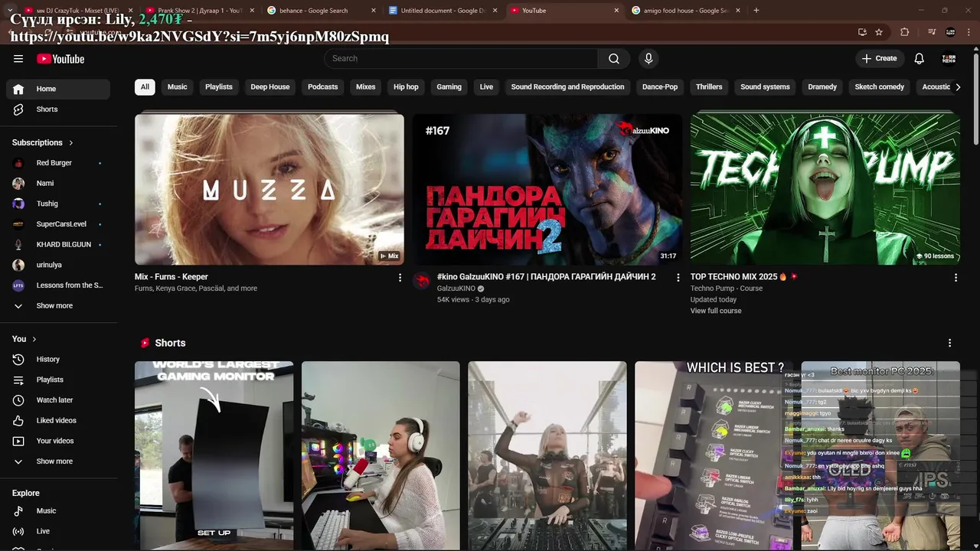Image resolution: width=980 pixels, height=551 pixels.
Task: Open the Techno Pump channel link
Action: click(712, 289)
